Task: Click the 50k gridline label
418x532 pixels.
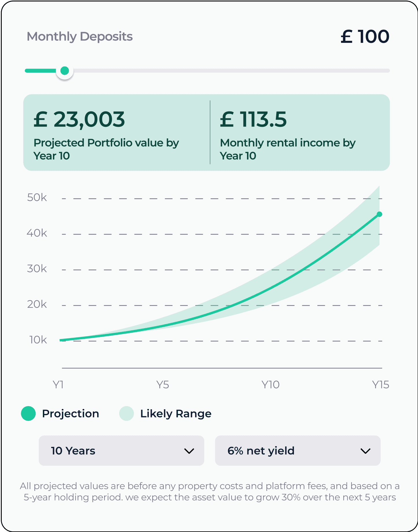Action: (x=37, y=197)
